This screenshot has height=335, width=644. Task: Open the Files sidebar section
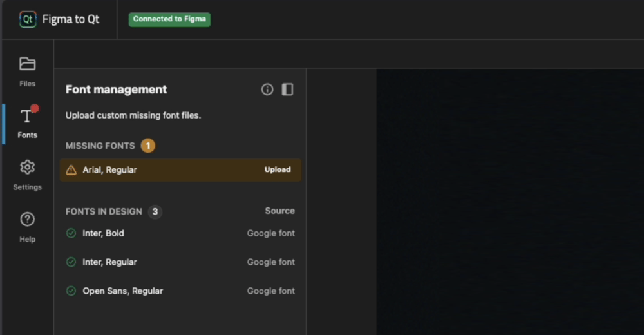27,70
